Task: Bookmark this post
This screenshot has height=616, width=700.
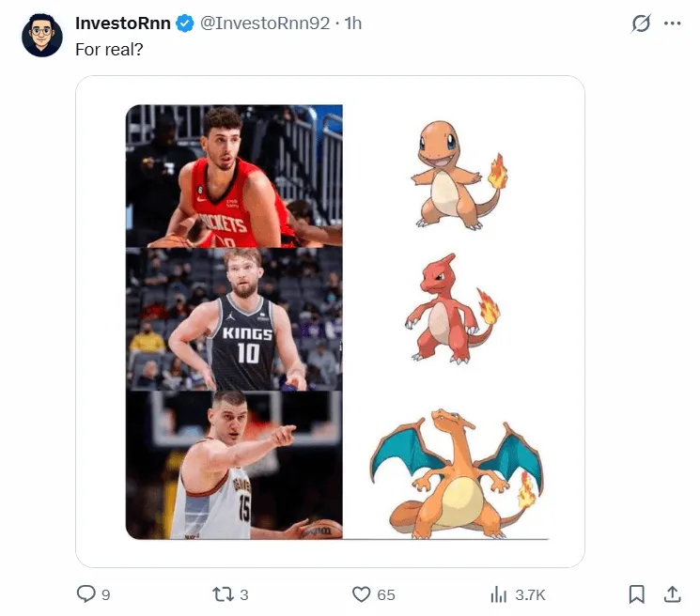Action: [636, 594]
